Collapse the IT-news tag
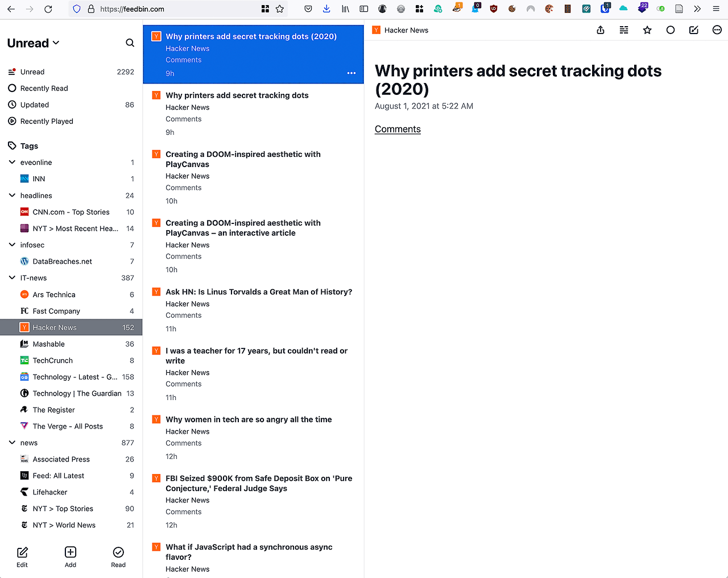Screen dimensions: 728x578 click(12, 278)
